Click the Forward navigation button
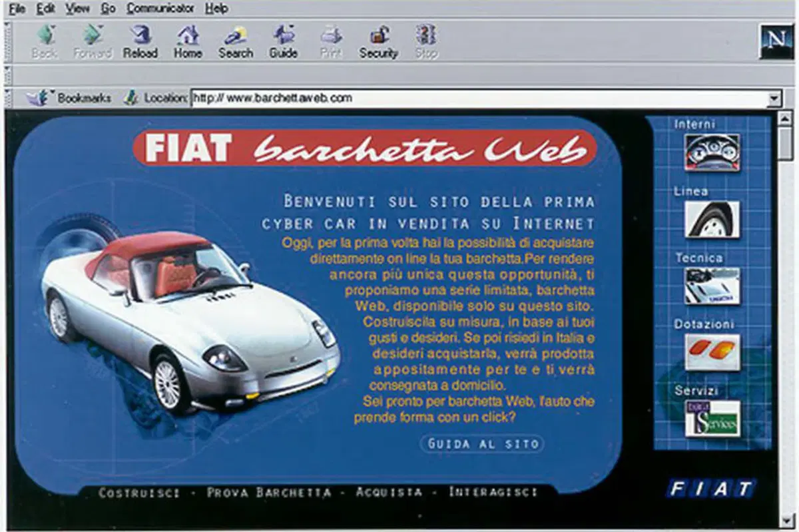This screenshot has width=799, height=532. tap(92, 42)
